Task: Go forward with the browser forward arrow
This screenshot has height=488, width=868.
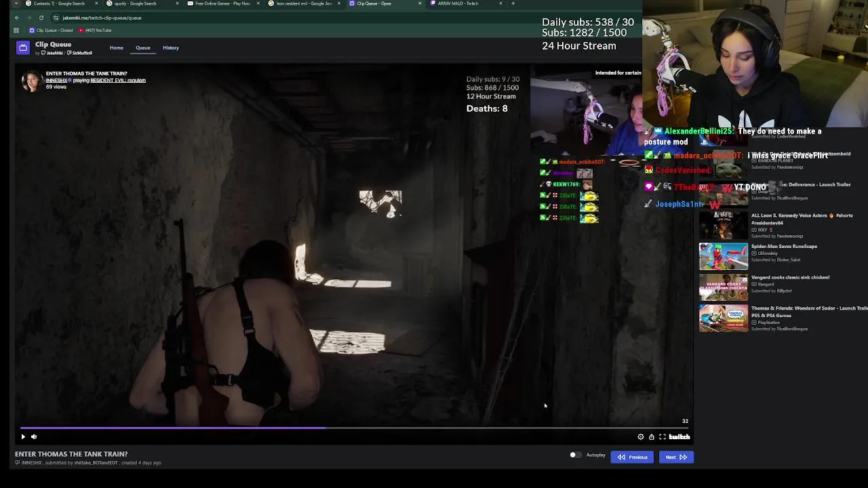Action: coord(29,18)
